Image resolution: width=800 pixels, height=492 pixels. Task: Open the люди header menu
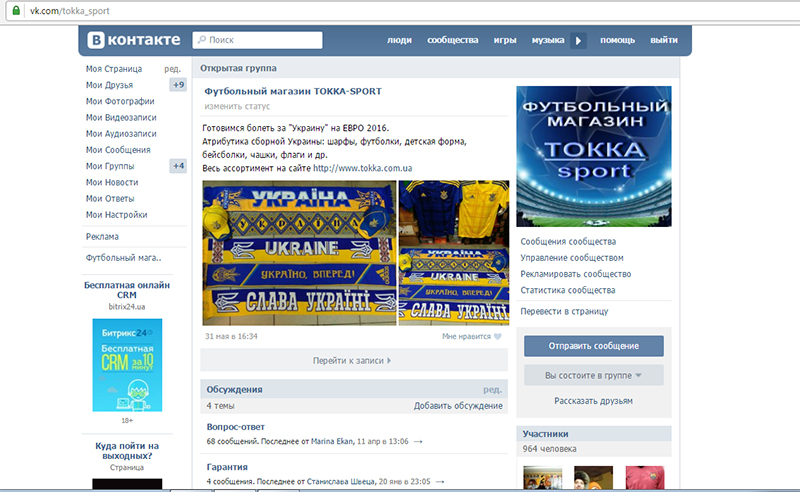click(399, 40)
